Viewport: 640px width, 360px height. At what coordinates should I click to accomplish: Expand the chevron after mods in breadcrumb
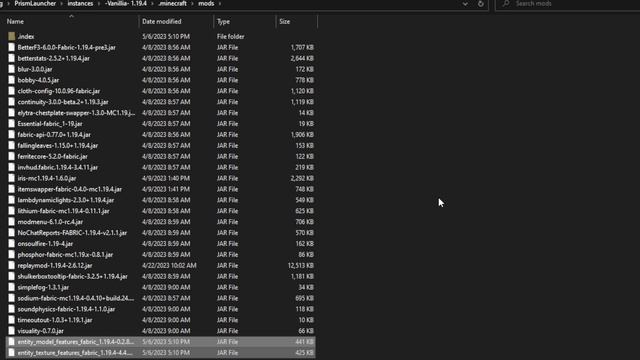coord(220,4)
